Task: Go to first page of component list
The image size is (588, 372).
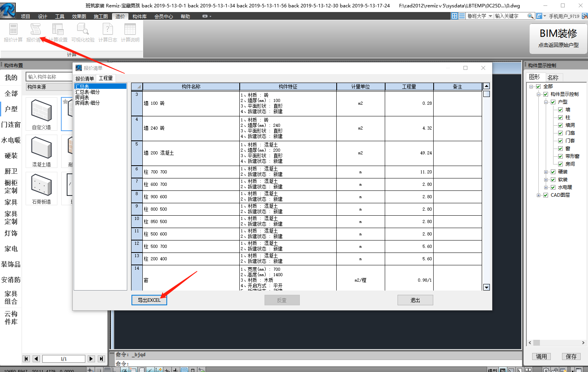Action: 26,359
